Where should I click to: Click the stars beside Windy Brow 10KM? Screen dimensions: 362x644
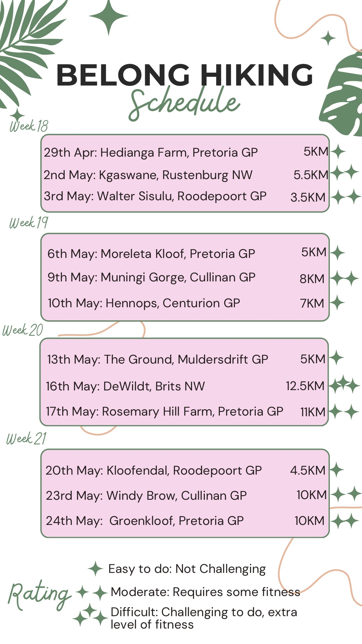click(346, 494)
